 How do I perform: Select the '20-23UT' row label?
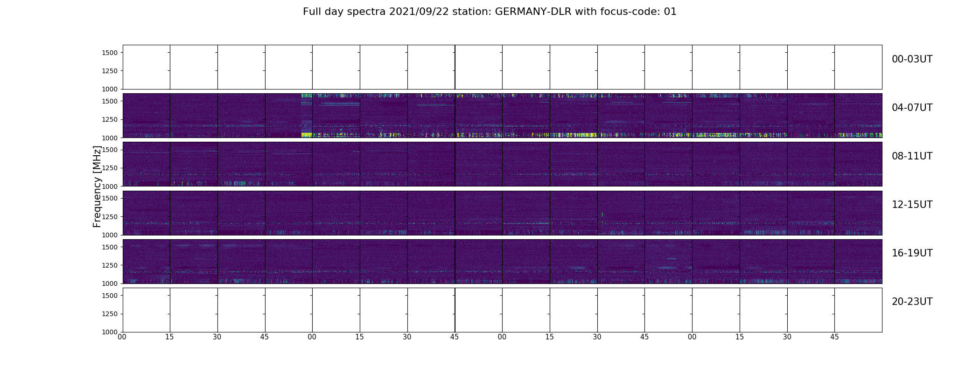click(912, 302)
